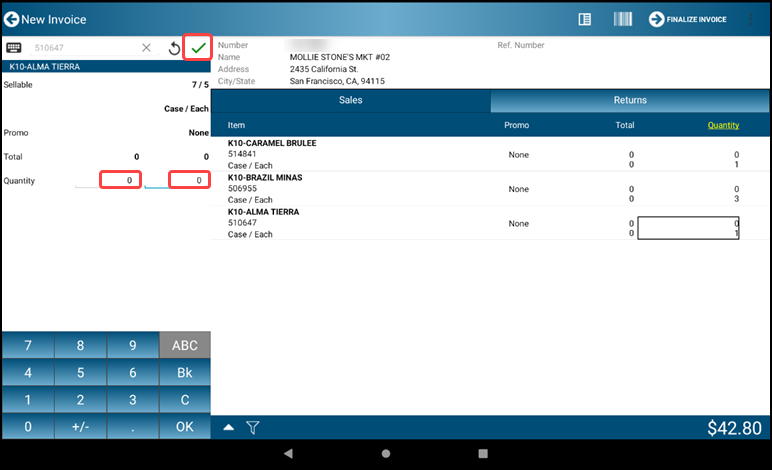Click the Promo column header
Screen dimensions: 772x470
(516, 125)
